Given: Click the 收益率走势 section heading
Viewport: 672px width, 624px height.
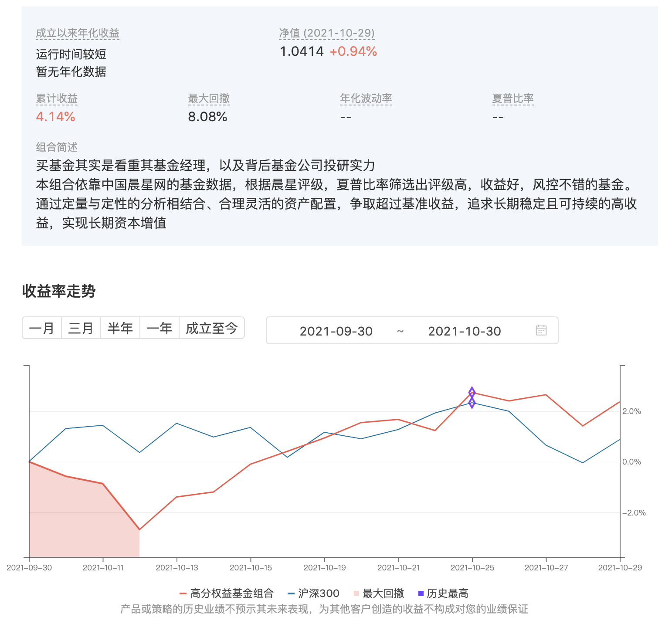Looking at the screenshot, I should point(59,291).
